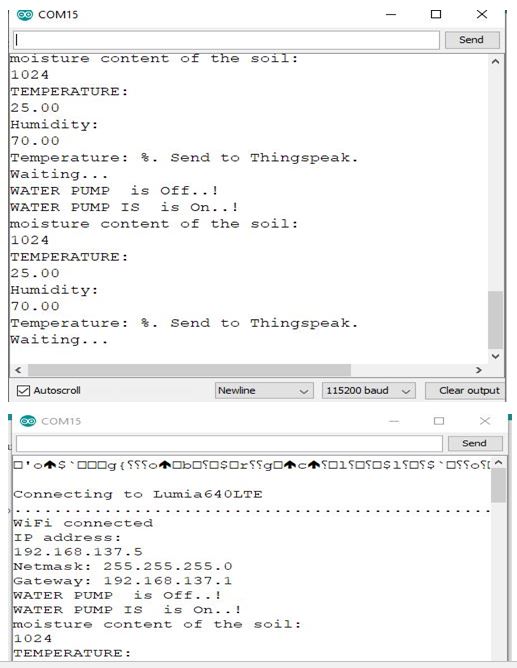
Task: Click the right arrow of the horizontal scrollbar
Action: [478, 370]
